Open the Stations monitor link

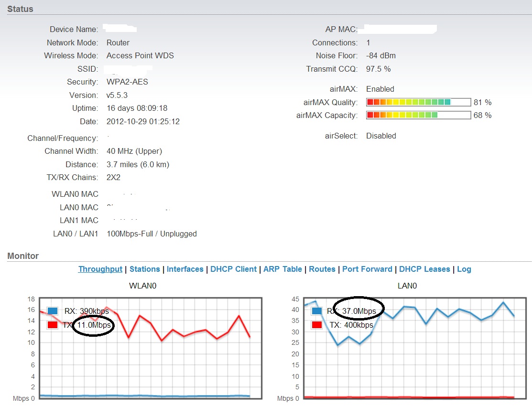coord(144,269)
